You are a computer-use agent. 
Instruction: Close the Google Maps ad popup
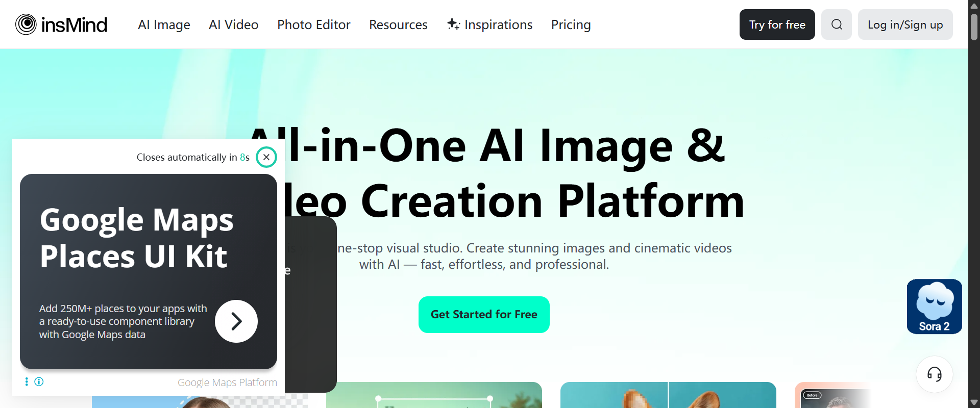(x=266, y=157)
